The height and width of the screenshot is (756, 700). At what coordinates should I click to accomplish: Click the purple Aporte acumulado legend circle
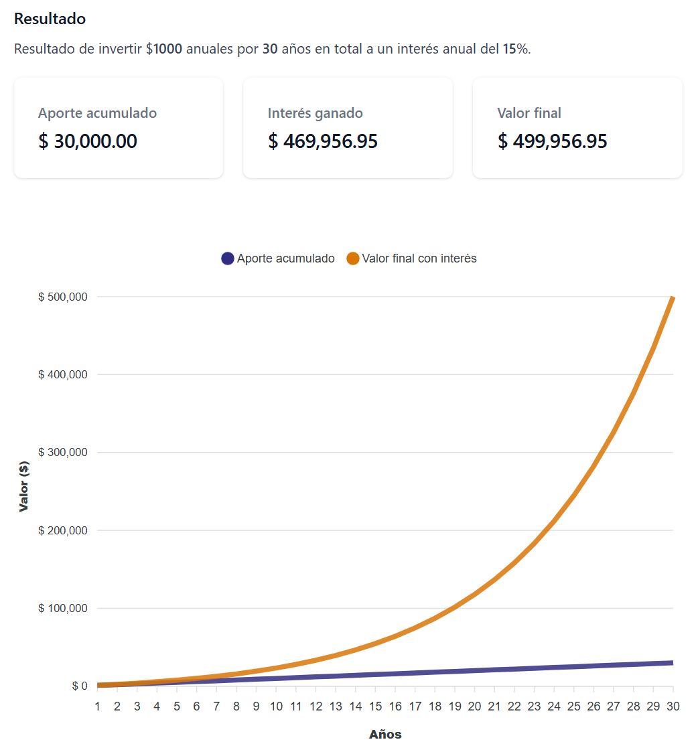pos(228,258)
